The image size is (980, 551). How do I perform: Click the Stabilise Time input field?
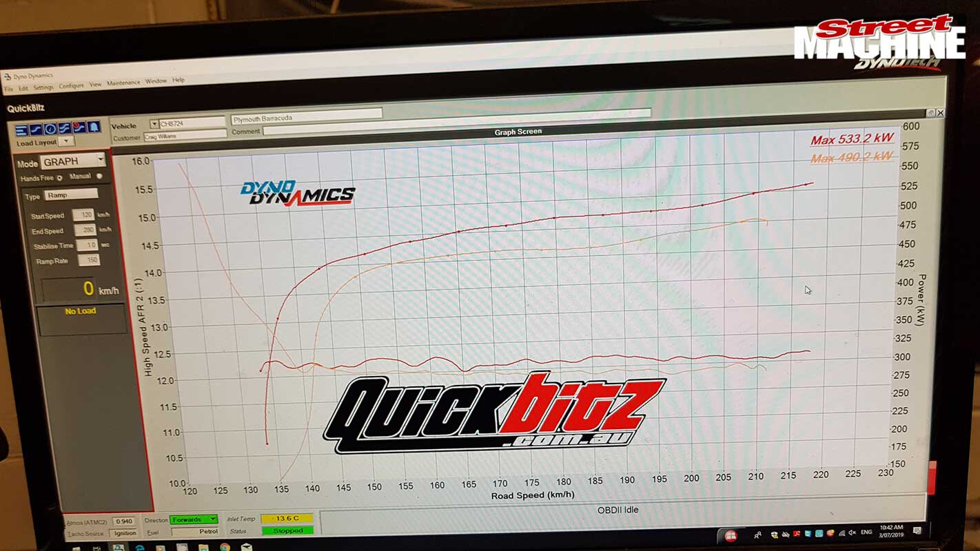tap(88, 245)
